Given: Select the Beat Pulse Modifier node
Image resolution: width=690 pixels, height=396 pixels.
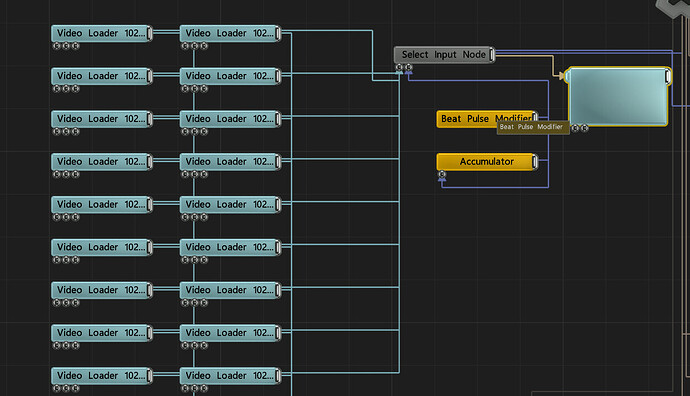Looking at the screenshot, I should click(x=487, y=119).
